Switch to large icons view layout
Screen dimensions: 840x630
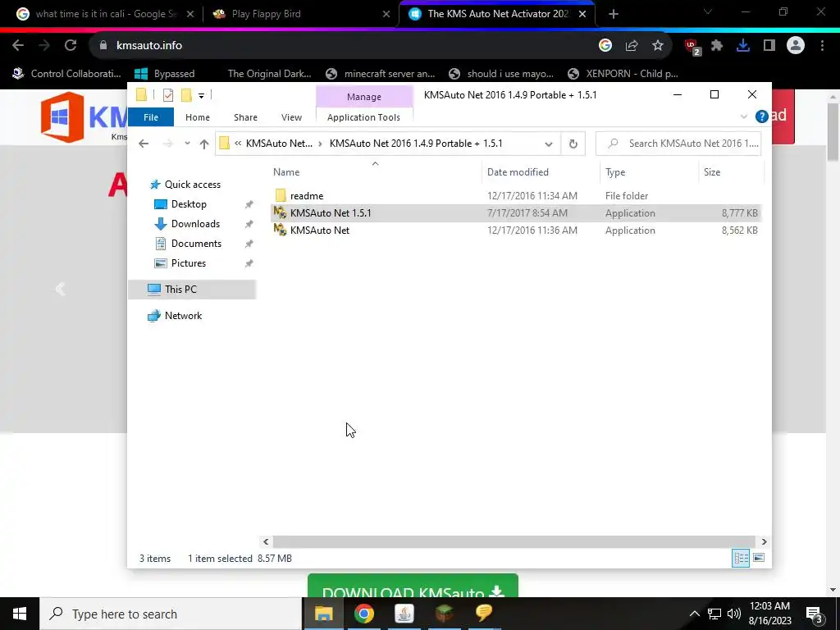[x=759, y=558]
